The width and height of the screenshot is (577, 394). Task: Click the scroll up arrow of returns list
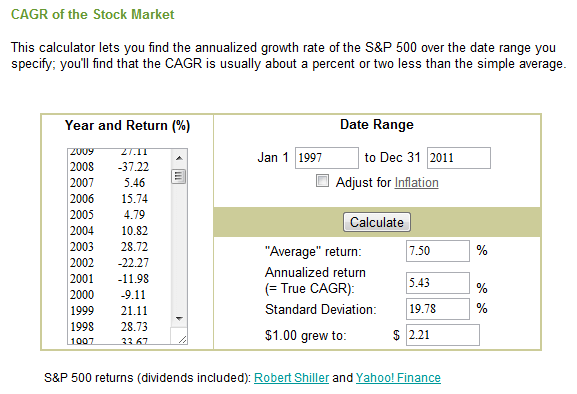click(179, 158)
